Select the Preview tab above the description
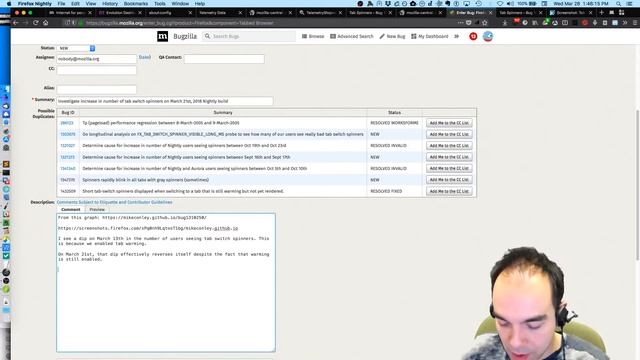This screenshot has width=640, height=360. pos(97,209)
